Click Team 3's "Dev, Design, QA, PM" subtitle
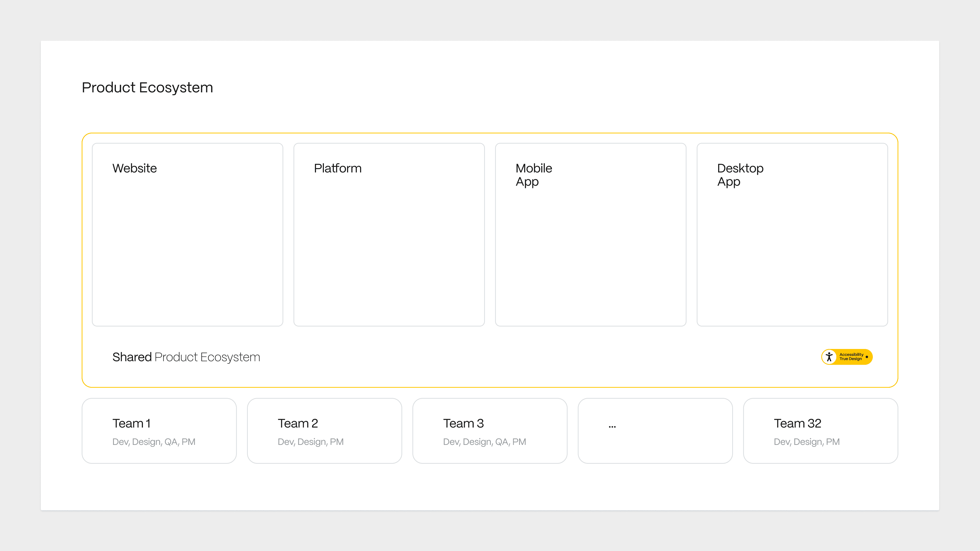Screen dimensions: 980x551 click(484, 442)
